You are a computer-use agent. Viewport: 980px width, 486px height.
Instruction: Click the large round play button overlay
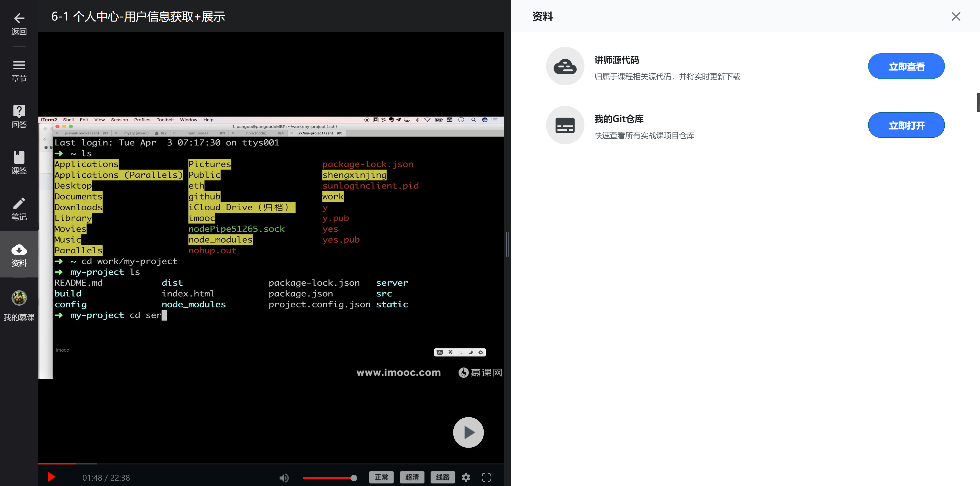pyautogui.click(x=468, y=432)
